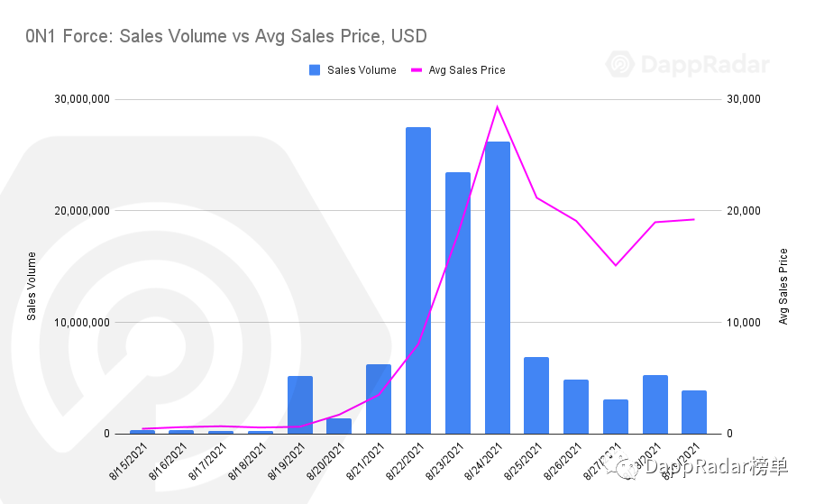Select the 8/23/2021 sales volume bar
The height and width of the screenshot is (504, 815).
[458, 303]
